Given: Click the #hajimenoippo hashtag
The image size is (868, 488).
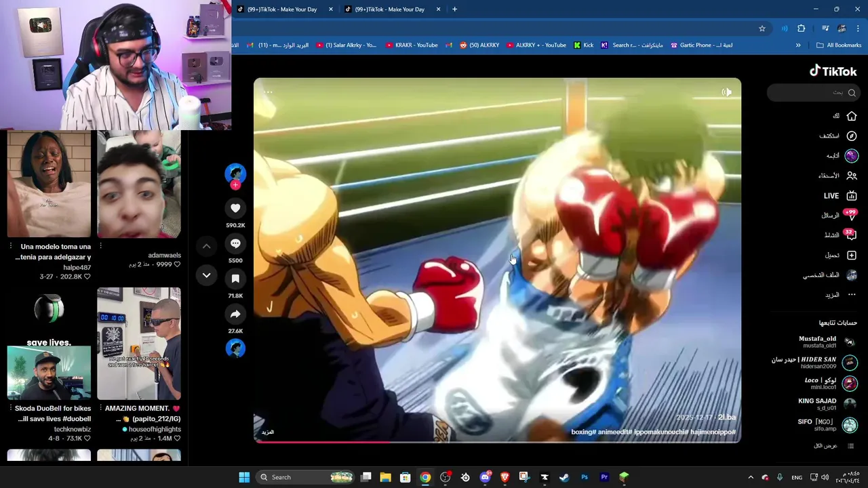Looking at the screenshot, I should coord(713,432).
